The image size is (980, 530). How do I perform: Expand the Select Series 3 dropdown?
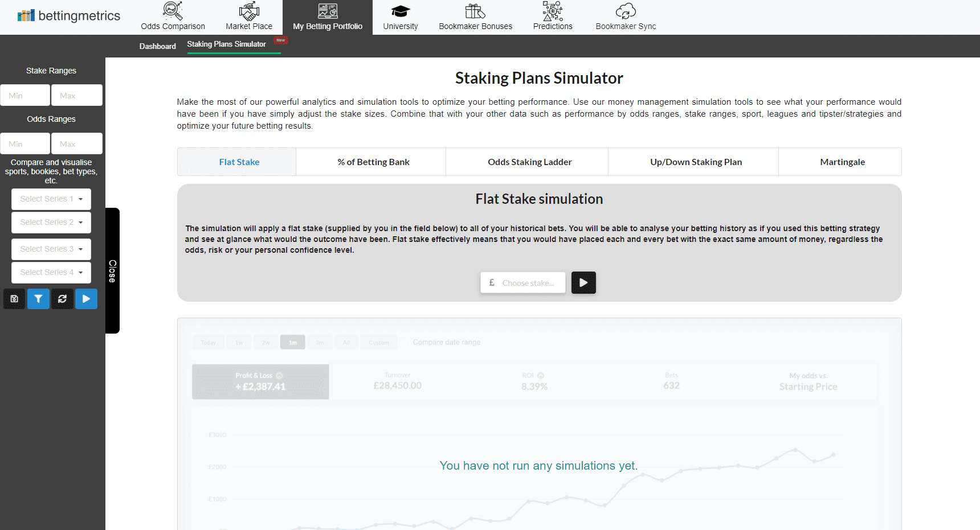51,249
